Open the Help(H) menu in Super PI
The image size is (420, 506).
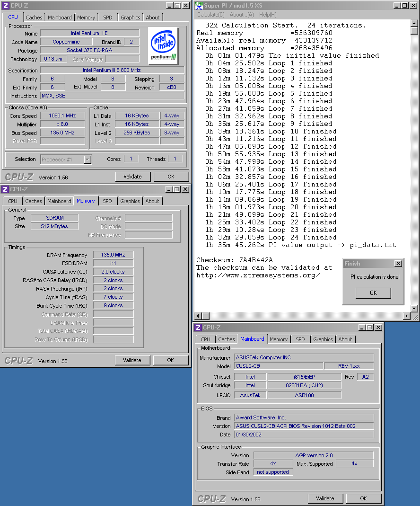268,15
